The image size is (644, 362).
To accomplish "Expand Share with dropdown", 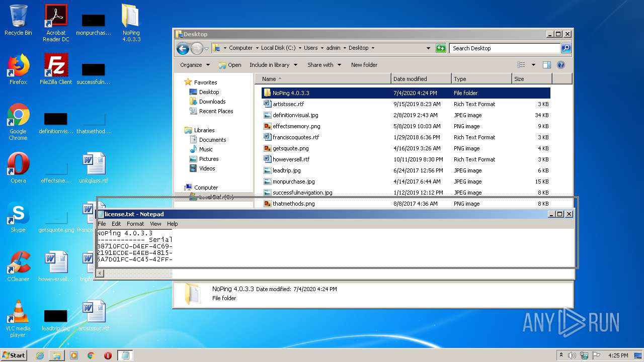I will [324, 65].
